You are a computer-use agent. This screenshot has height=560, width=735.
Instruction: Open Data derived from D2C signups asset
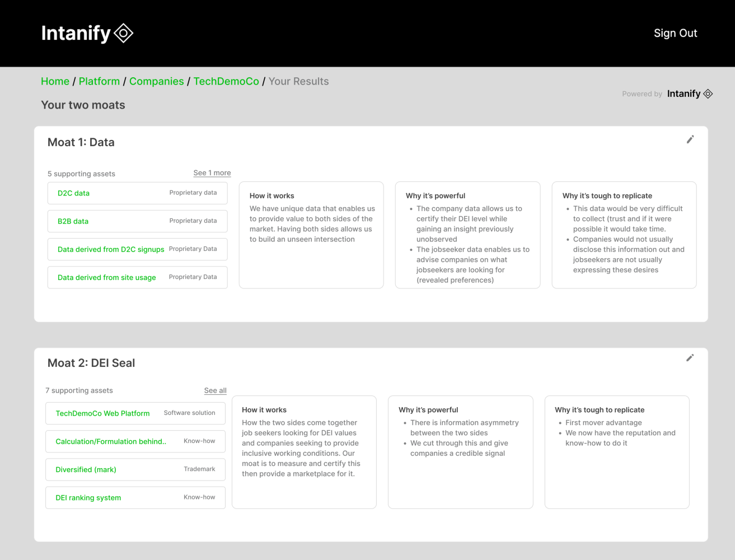pyautogui.click(x=138, y=249)
